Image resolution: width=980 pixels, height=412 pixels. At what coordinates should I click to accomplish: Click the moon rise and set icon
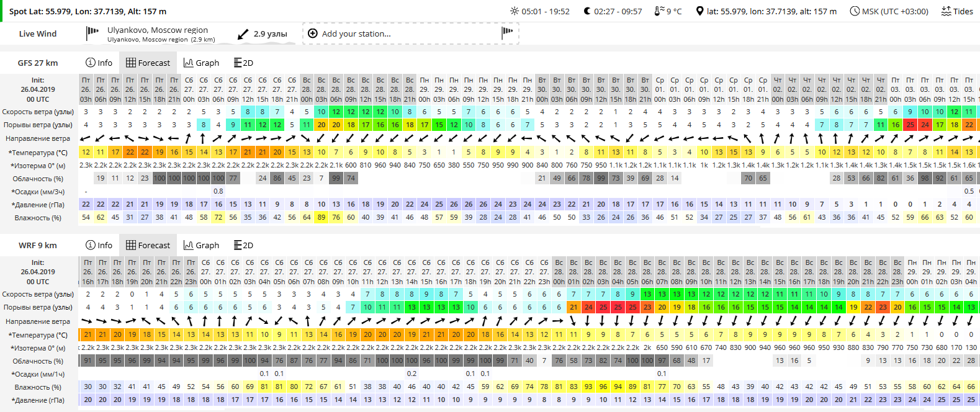[587, 11]
